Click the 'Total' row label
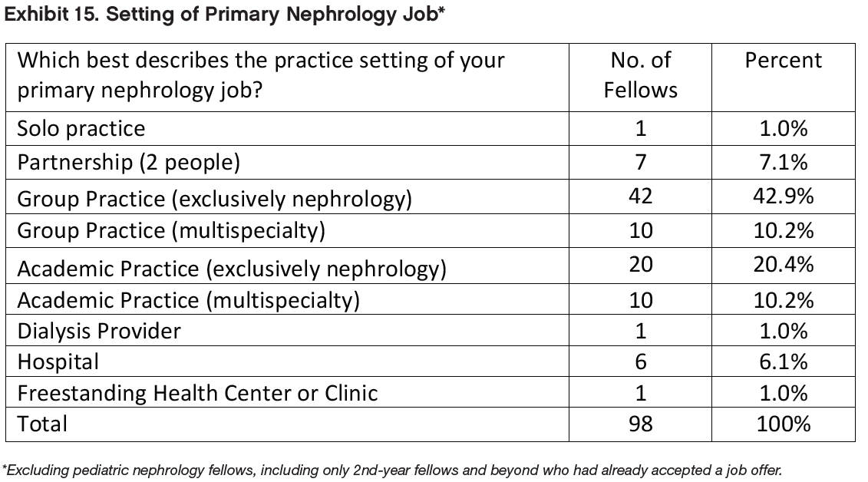868x482 pixels. 42,424
